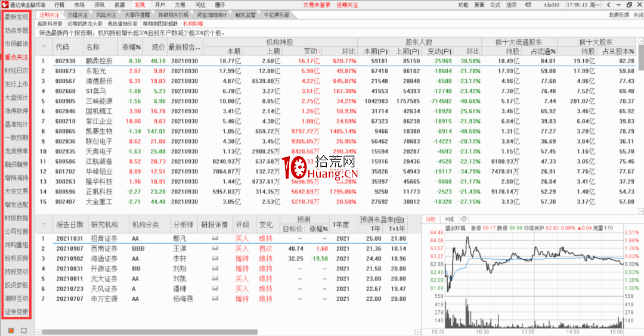This screenshot has height=336, width=644.
Task: Open the 功能 menu
Action: pyautogui.click(x=463, y=5)
